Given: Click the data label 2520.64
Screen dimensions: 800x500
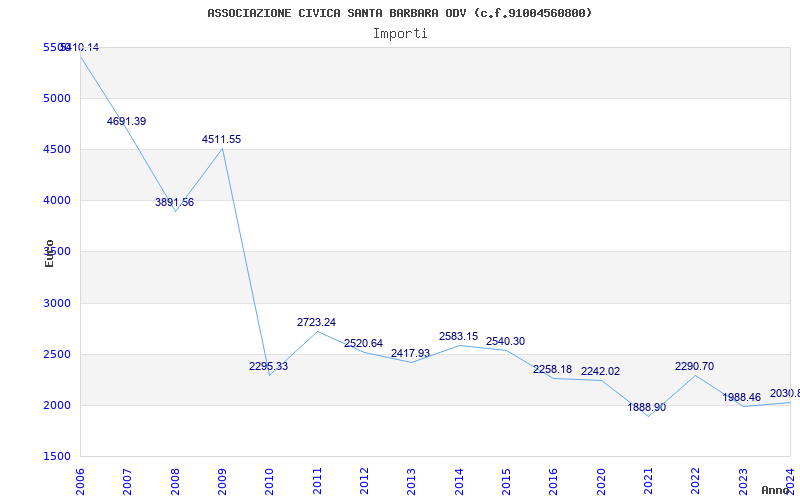Looking at the screenshot, I should 363,343.
